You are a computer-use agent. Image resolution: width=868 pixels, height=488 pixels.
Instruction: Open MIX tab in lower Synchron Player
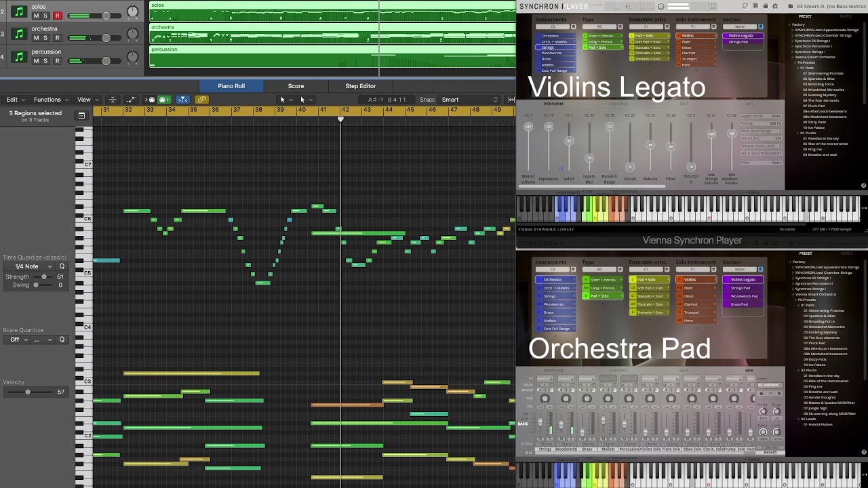(x=749, y=371)
